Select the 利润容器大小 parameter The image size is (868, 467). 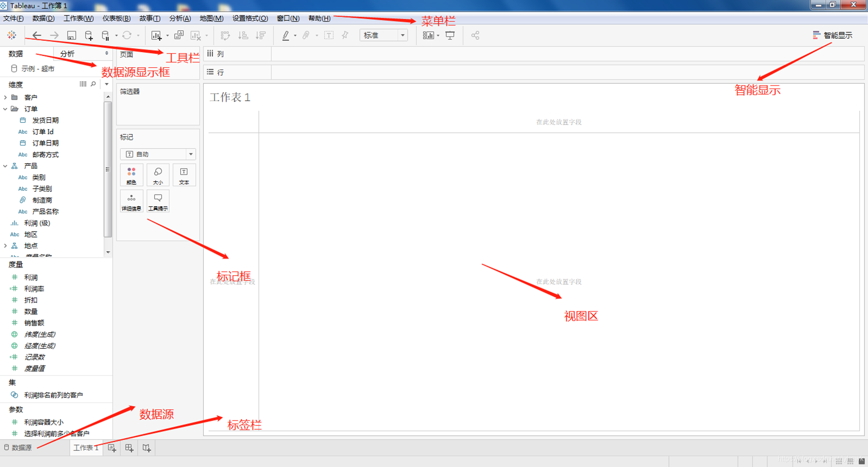[43, 422]
